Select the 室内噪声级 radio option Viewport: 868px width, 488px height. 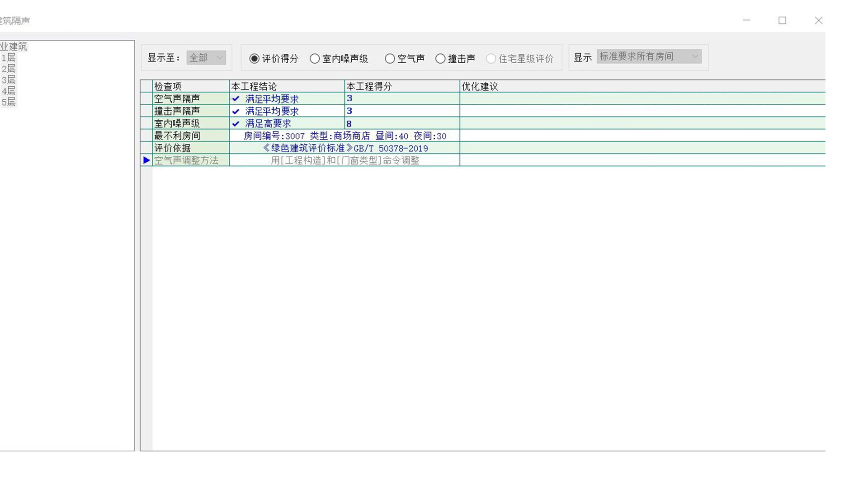click(x=315, y=59)
